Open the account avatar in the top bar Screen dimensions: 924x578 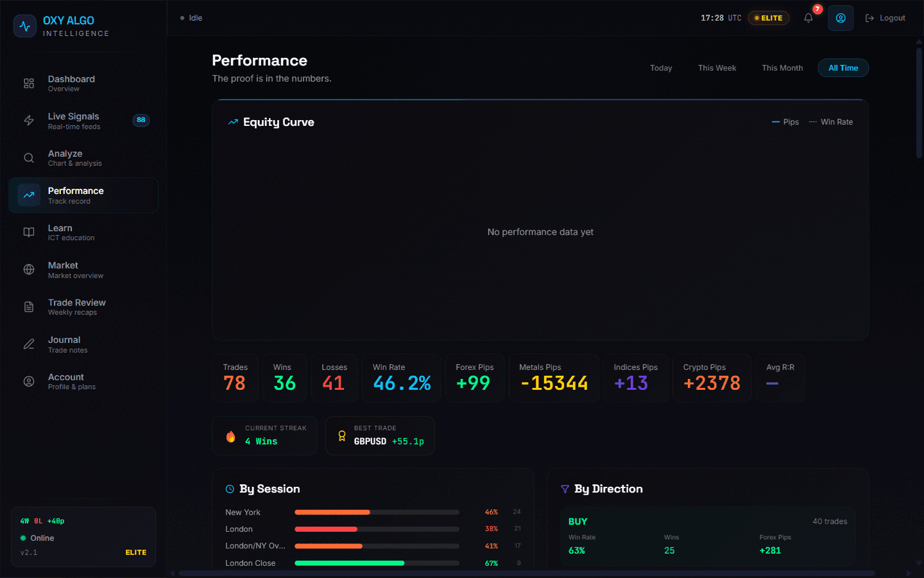click(841, 18)
